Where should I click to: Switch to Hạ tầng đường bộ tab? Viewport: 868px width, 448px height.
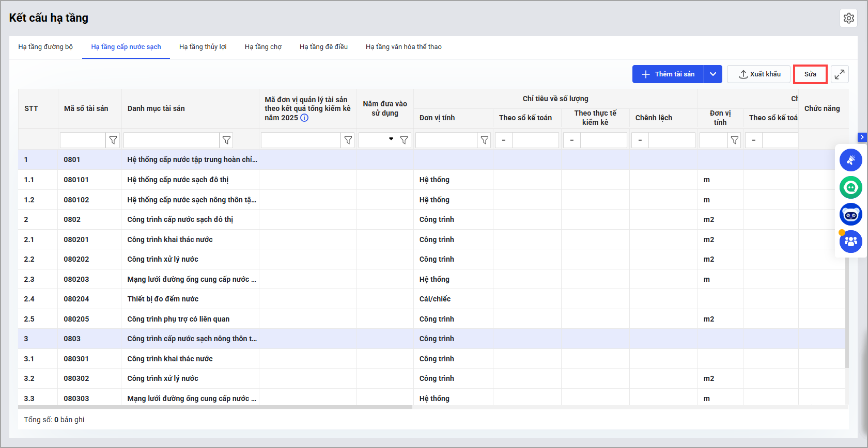tap(45, 47)
